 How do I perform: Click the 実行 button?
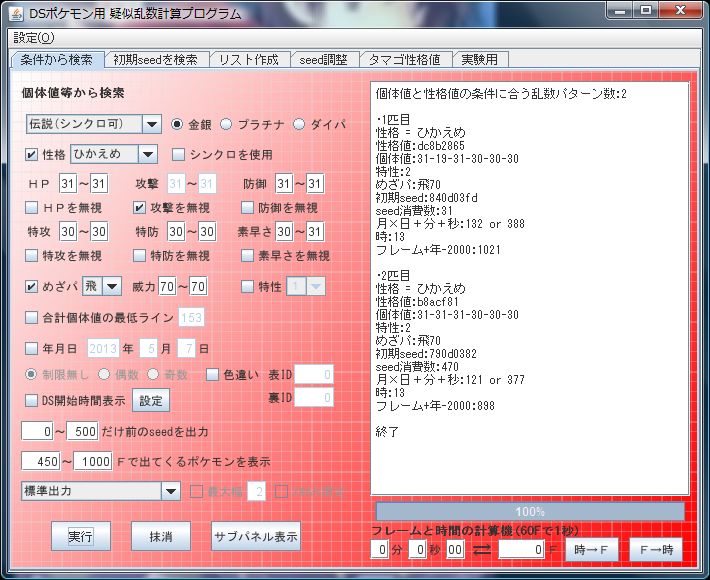pos(81,536)
